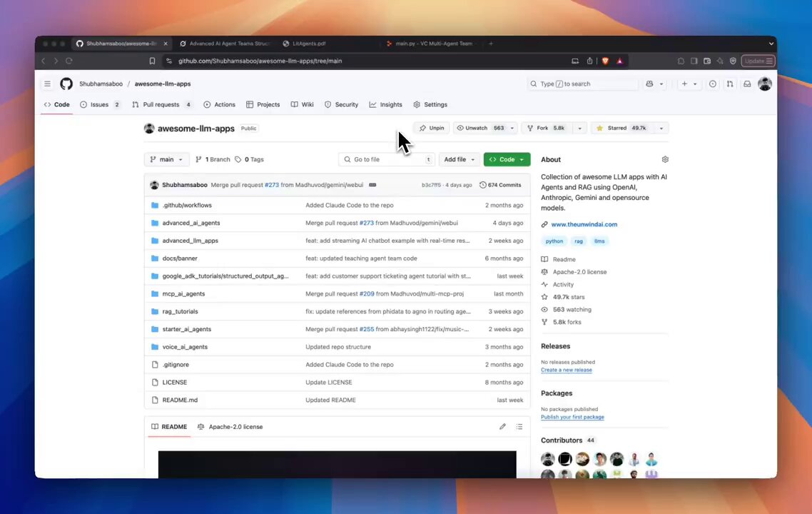Open the advanced_ai_agents folder
Image resolution: width=812 pixels, height=514 pixels.
[x=191, y=223]
